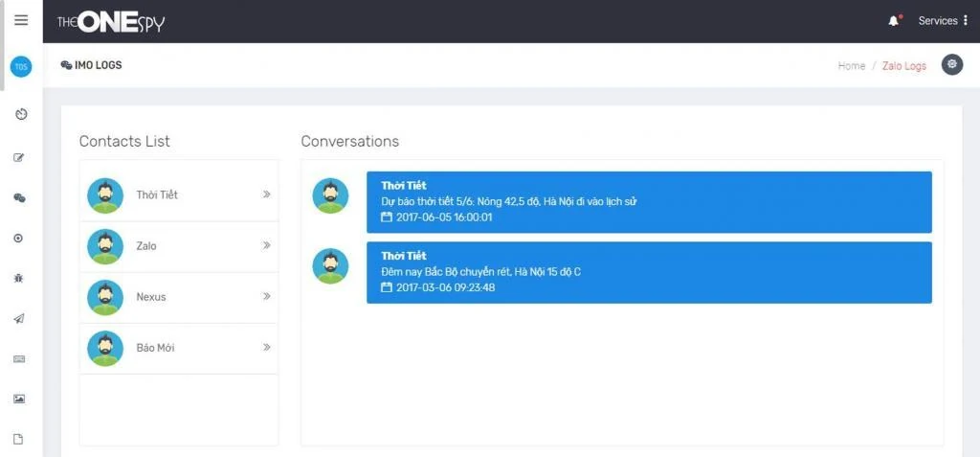Click the Zalo Logs breadcrumb link
The height and width of the screenshot is (457, 980).
pos(903,66)
